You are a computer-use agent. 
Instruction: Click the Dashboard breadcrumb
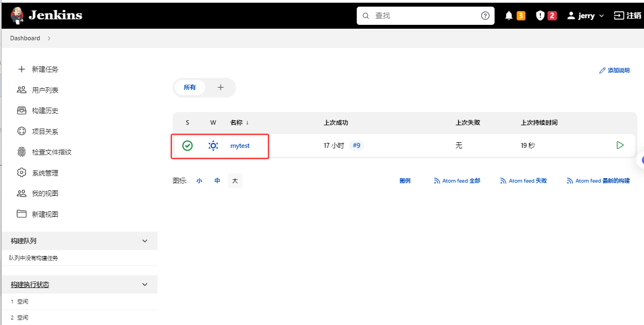(25, 38)
